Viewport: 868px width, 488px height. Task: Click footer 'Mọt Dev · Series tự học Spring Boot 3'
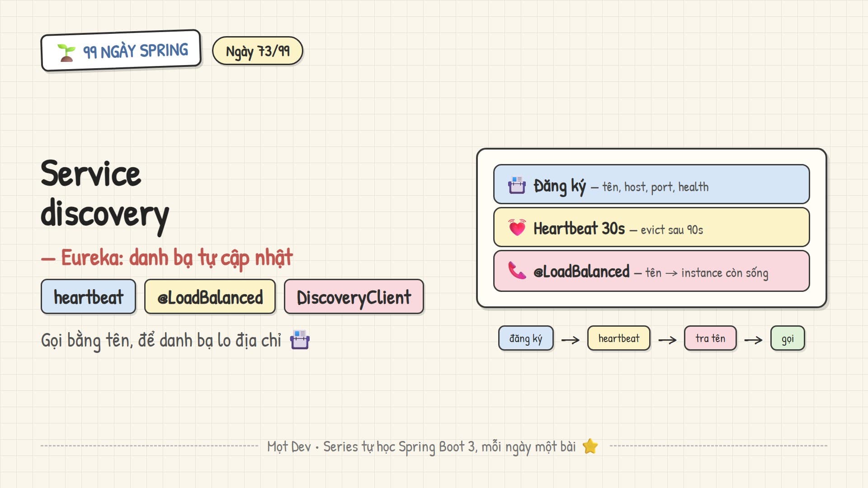click(x=371, y=447)
